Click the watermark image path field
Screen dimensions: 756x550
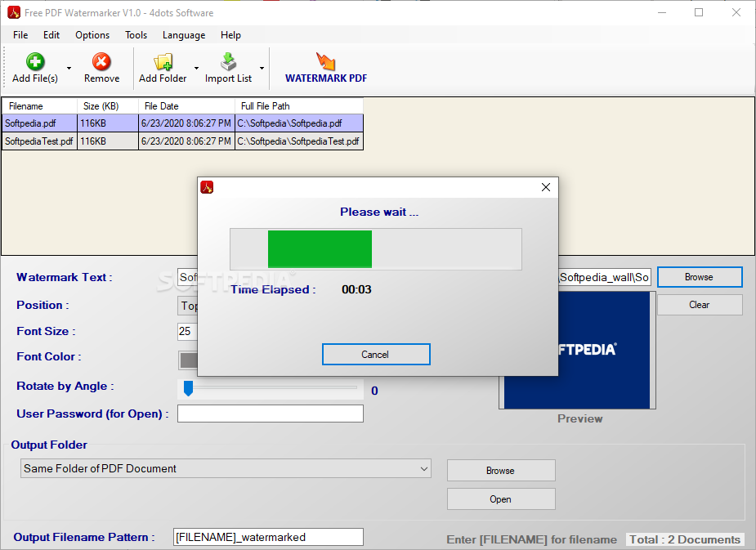point(605,277)
